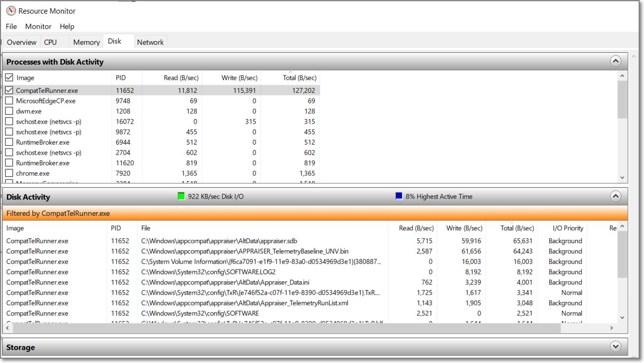Viewport: 644px width, 363px height.
Task: Check svchost.exe checkbox with PID 9872
Action: 9,132
